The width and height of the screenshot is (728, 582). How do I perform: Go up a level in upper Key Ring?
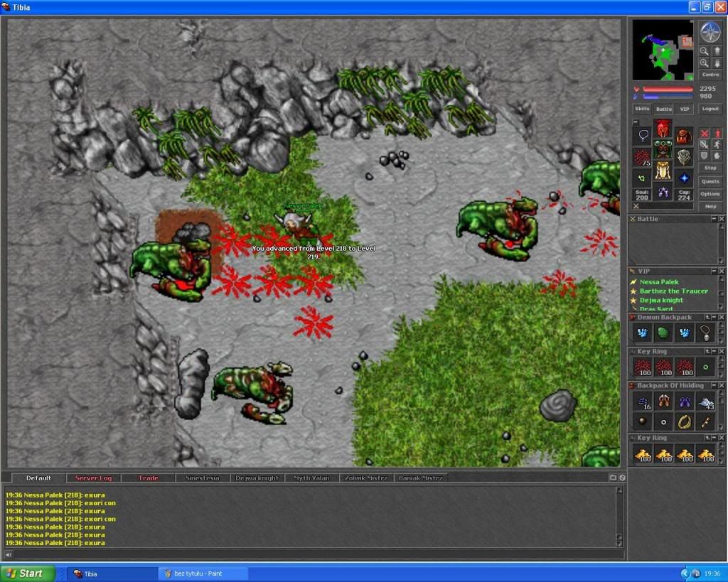[707, 351]
